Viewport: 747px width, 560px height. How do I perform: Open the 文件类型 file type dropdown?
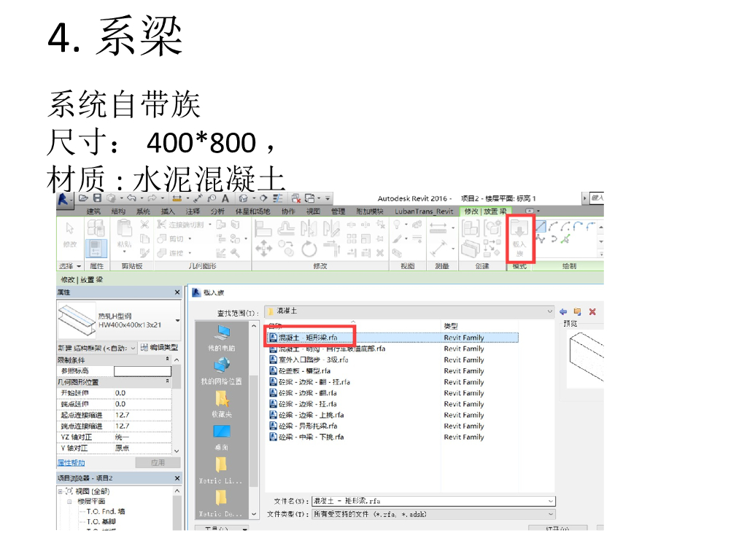coord(550,514)
